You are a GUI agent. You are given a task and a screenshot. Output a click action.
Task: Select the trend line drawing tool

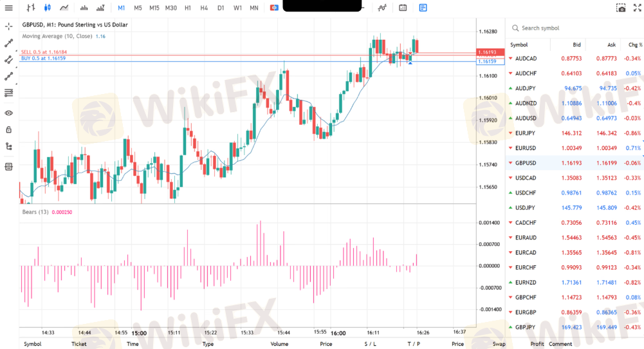pos(8,43)
